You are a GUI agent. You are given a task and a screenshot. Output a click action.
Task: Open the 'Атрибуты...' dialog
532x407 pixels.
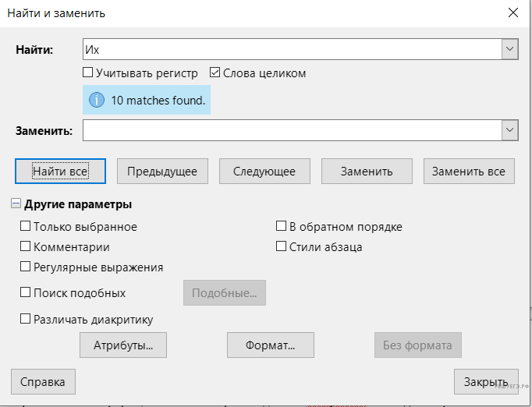[123, 345]
